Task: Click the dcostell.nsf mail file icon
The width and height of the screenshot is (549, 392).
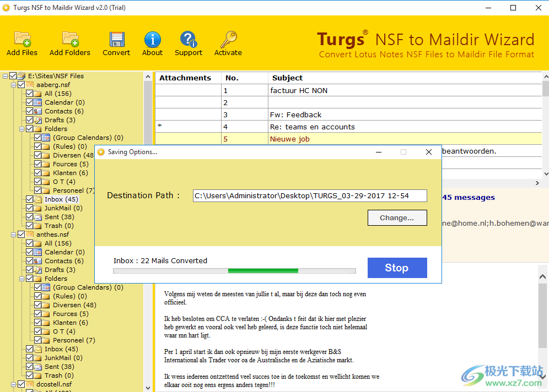Action: (x=30, y=384)
